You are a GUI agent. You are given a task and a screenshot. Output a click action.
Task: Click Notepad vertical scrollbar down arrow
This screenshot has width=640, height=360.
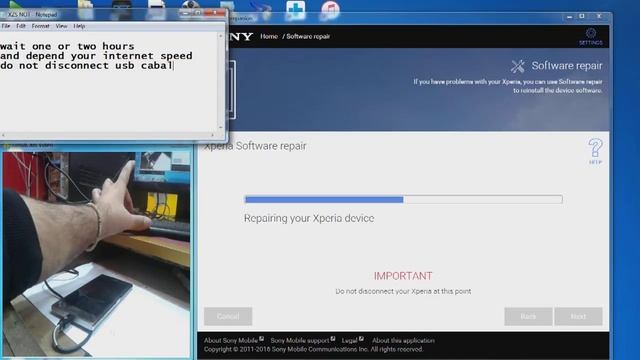click(x=221, y=127)
